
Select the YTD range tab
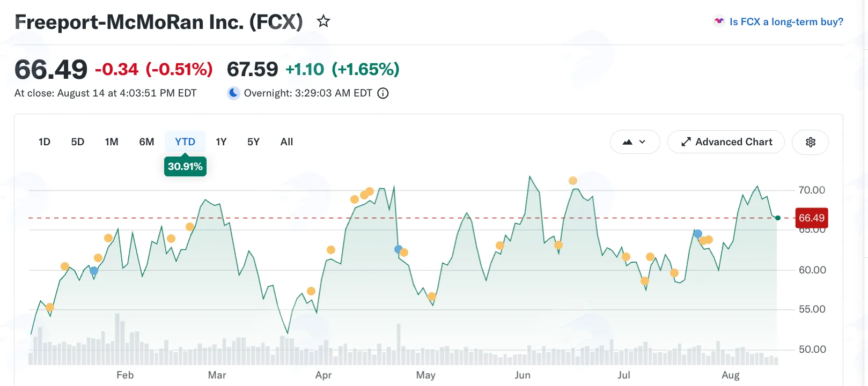click(185, 142)
